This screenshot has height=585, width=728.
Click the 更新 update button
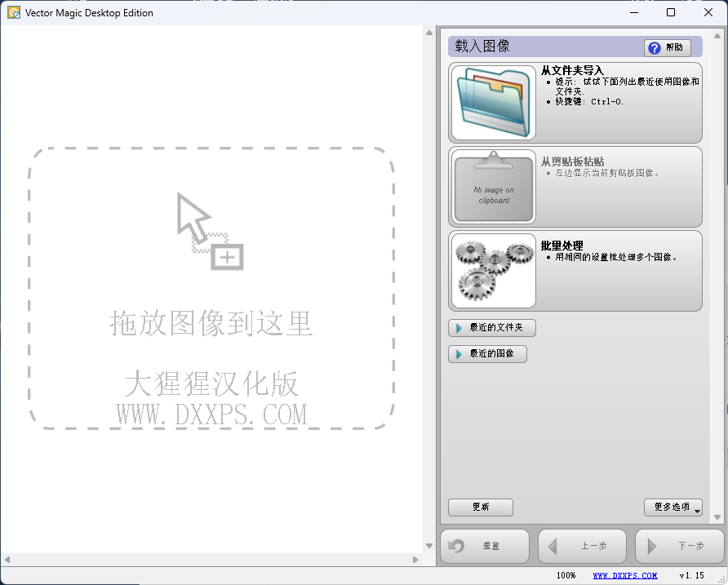click(x=481, y=507)
